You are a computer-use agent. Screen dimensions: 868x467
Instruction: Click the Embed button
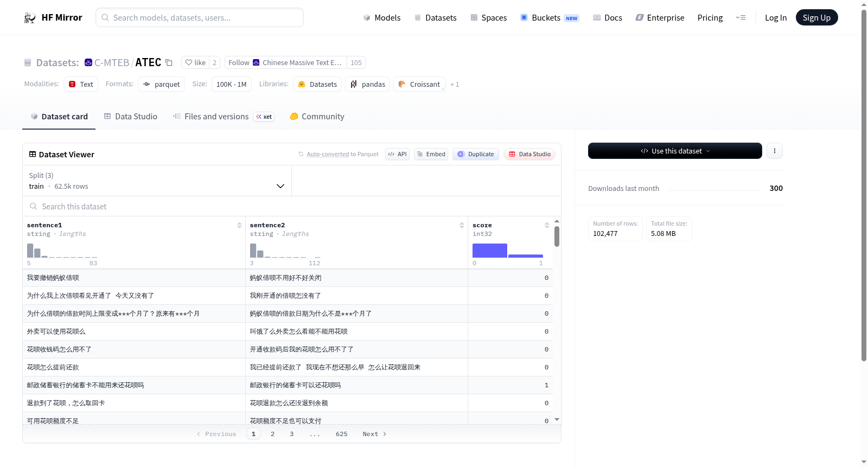[431, 154]
